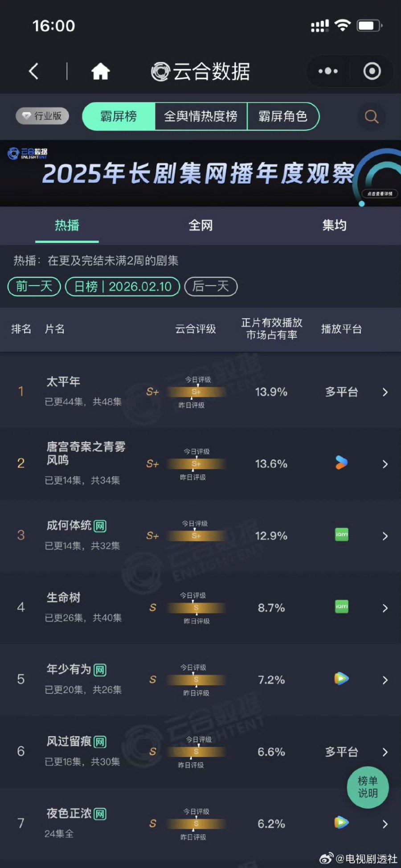Select the 霸屏榜 segment
This screenshot has width=401, height=868.
[x=119, y=116]
